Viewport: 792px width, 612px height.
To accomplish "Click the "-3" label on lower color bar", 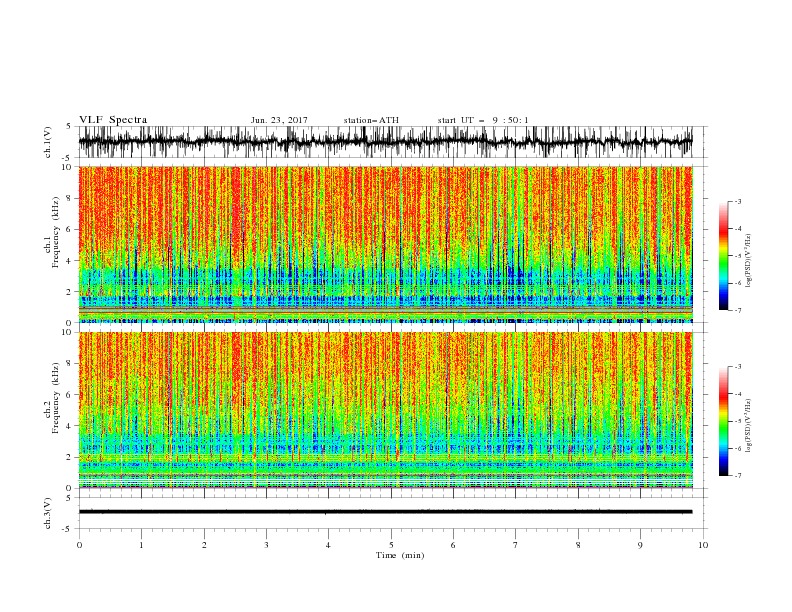I will tap(738, 367).
